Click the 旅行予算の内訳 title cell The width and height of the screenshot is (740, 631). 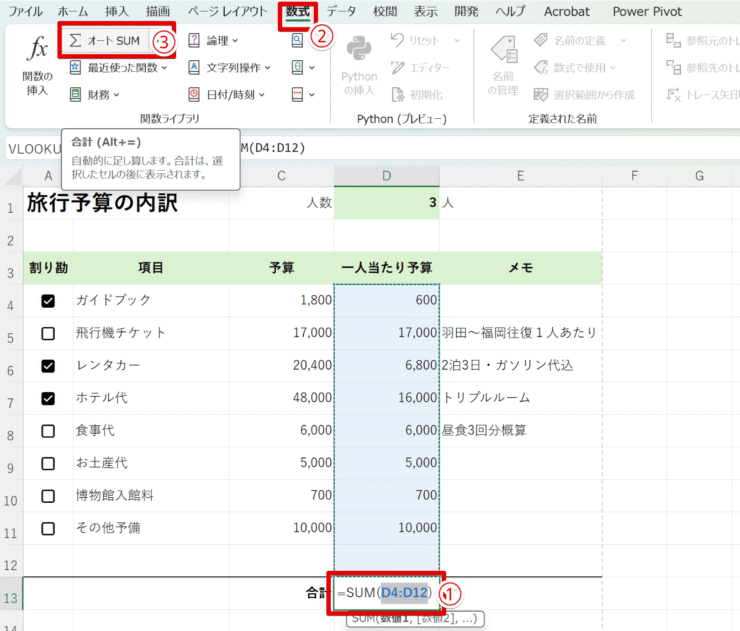point(102,203)
